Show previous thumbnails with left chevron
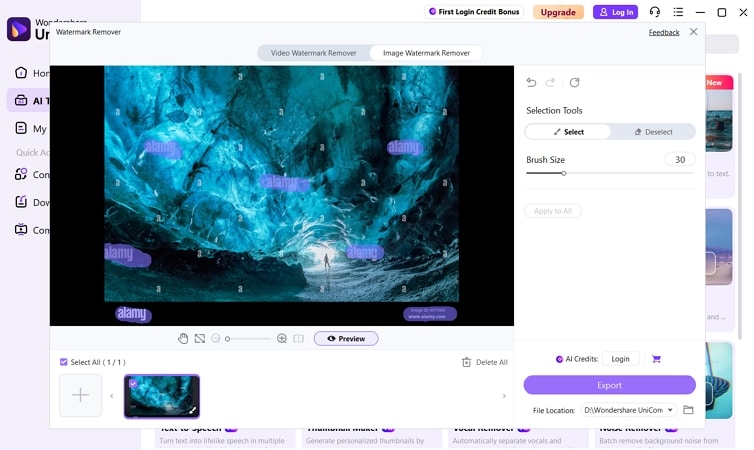This screenshot has width=754, height=450. point(112,396)
